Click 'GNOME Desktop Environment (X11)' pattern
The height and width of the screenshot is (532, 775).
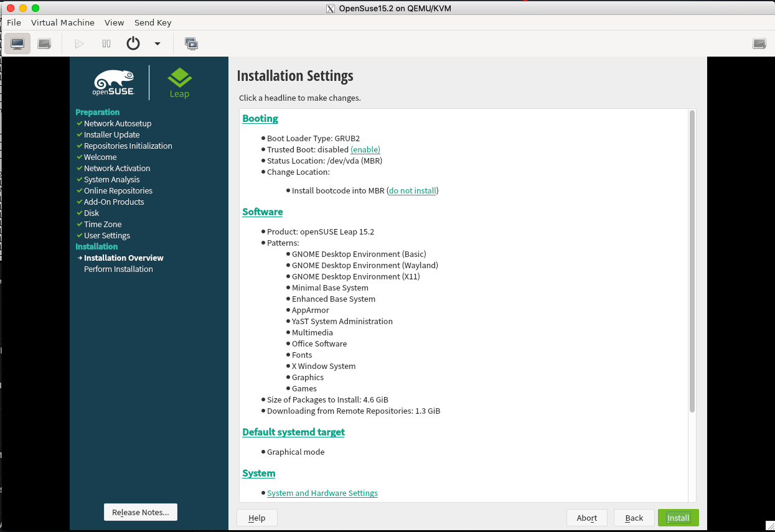(356, 276)
